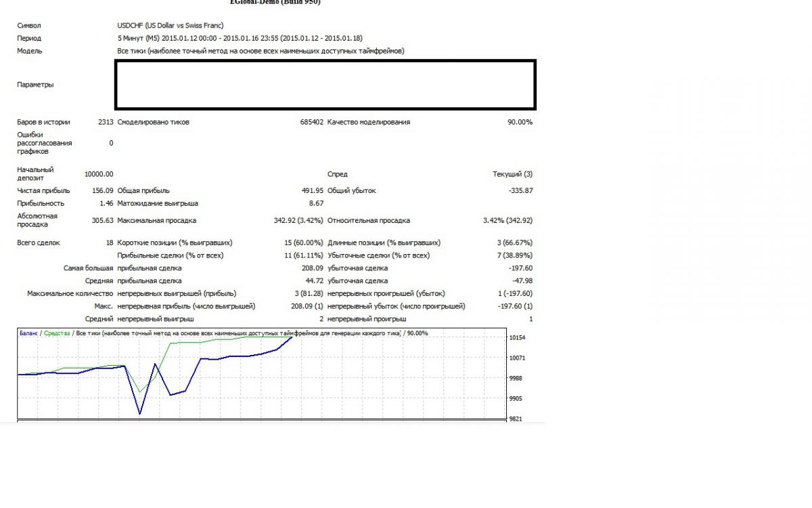Viewport: 812px width, 508px height.
Task: Click the chart axis value "10071"
Action: (x=517, y=358)
